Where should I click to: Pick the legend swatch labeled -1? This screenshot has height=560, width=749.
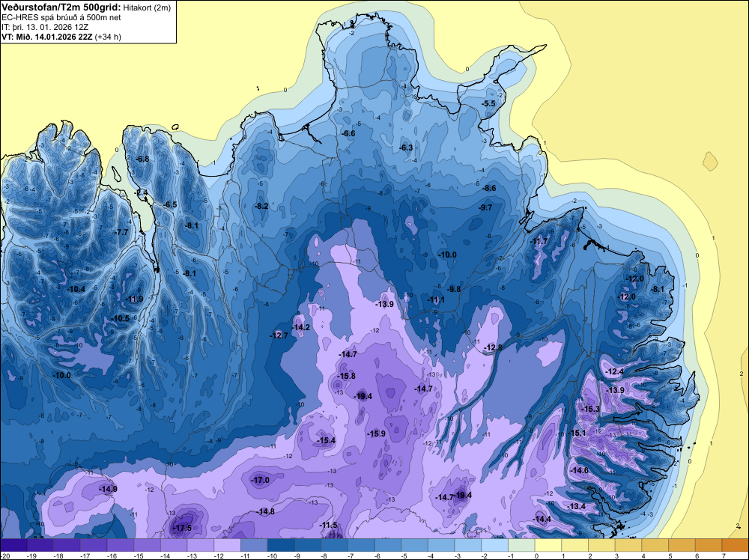pos(521,545)
